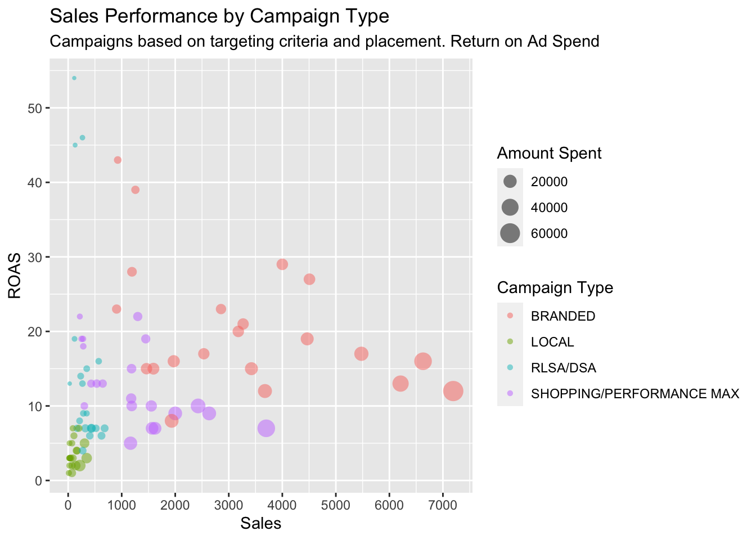Click the BRANDED legend color dot
The height and width of the screenshot is (540, 756).
click(x=510, y=316)
